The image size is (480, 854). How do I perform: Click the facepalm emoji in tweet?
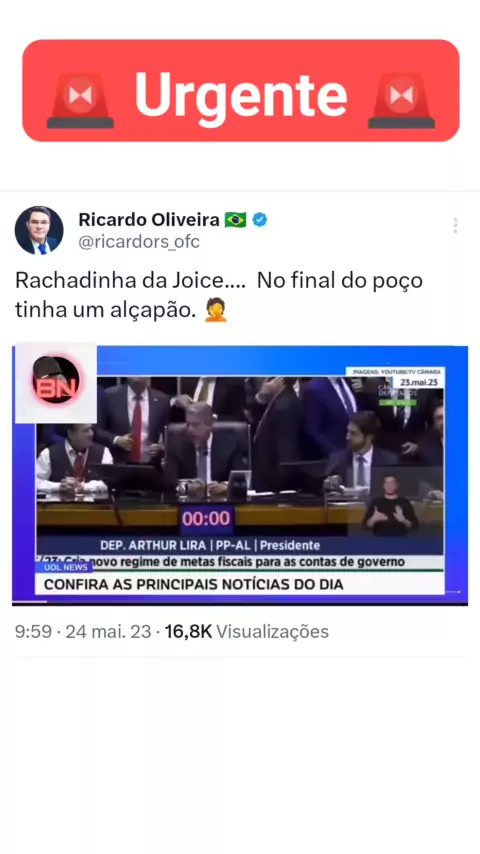[x=215, y=311]
